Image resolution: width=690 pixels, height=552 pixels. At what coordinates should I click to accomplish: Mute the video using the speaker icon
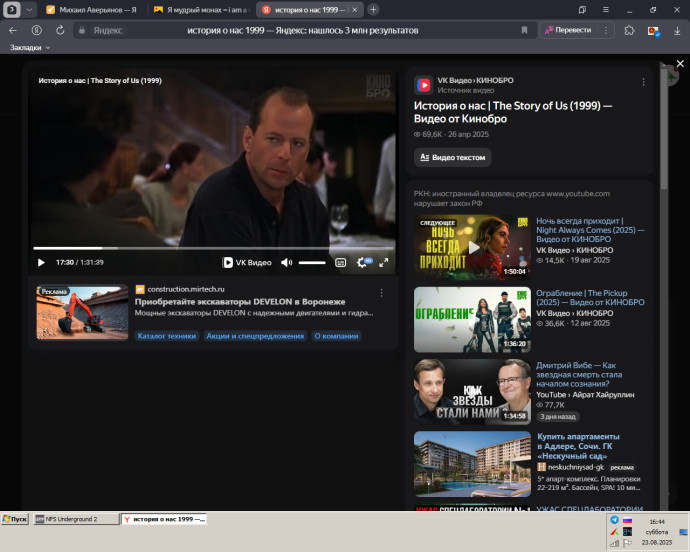[286, 262]
